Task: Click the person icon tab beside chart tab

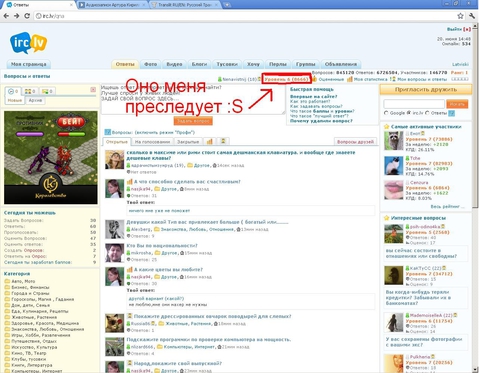Action: click(223, 141)
